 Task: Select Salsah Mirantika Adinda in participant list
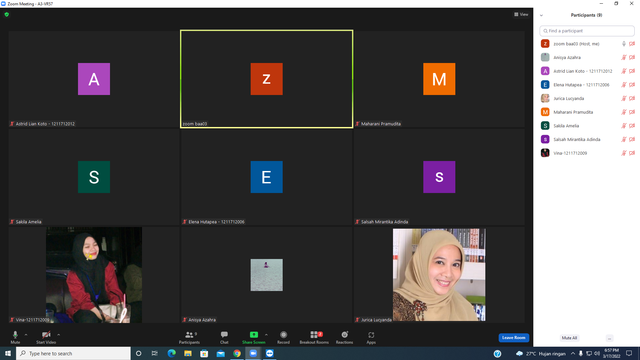pyautogui.click(x=587, y=139)
